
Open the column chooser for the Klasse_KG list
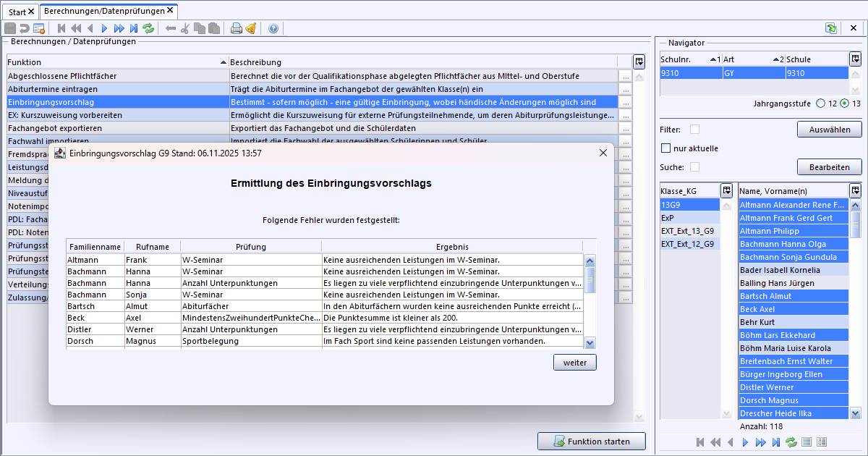coord(726,191)
